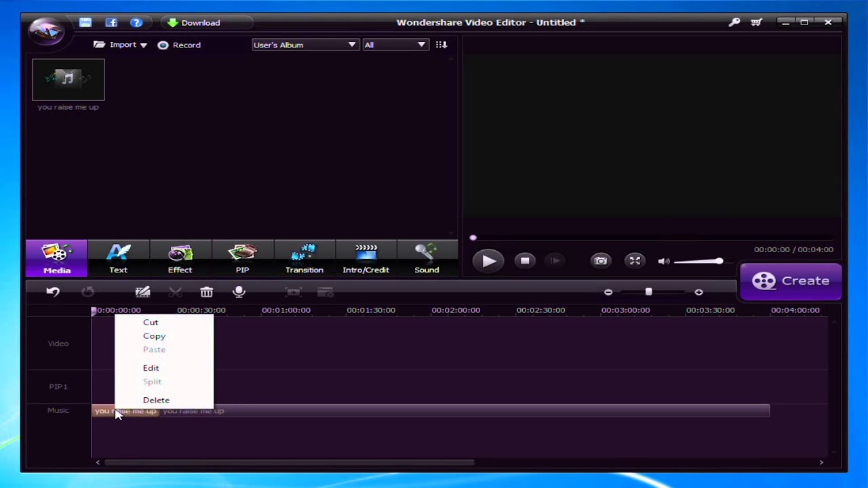Switch to the Transition tab
The width and height of the screenshot is (868, 488).
(x=304, y=258)
